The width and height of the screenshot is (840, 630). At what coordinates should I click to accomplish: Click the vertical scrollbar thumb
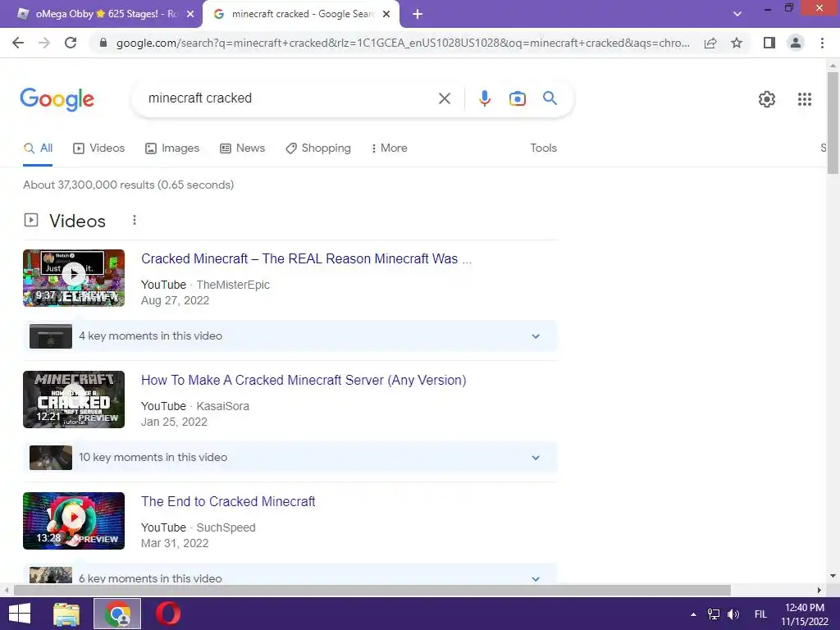click(x=833, y=123)
